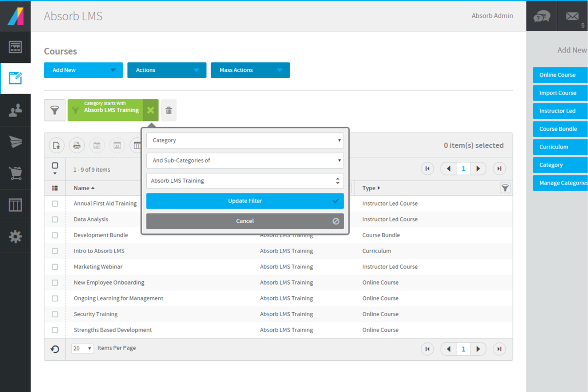This screenshot has width=588, height=392.
Task: Select Manage Categories in the Add New panel
Action: click(x=563, y=183)
